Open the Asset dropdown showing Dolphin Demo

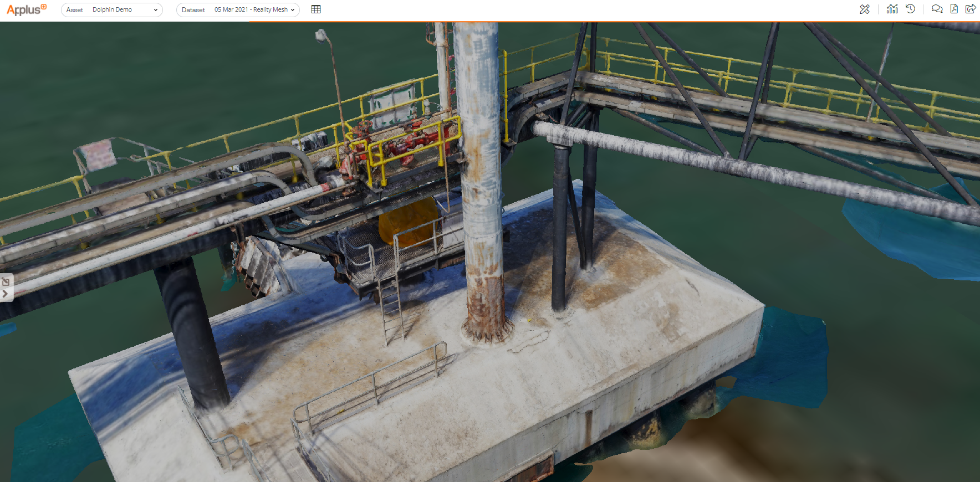(x=112, y=10)
